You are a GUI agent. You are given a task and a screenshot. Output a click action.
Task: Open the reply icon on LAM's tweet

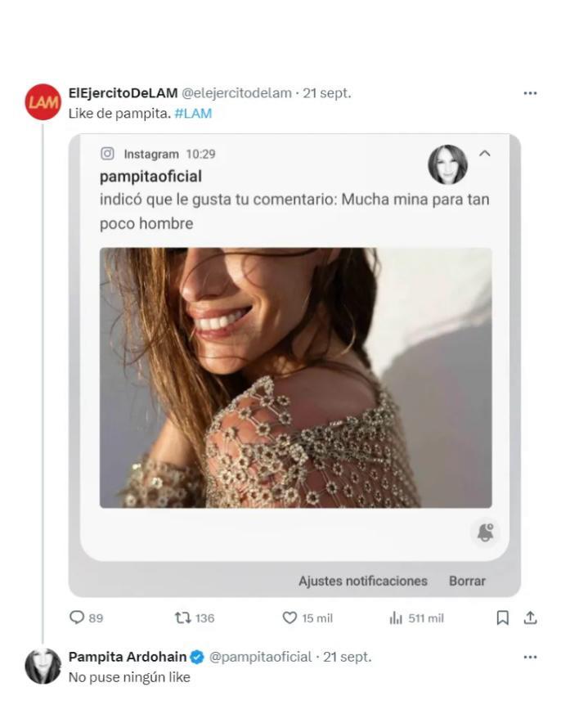coord(77,618)
